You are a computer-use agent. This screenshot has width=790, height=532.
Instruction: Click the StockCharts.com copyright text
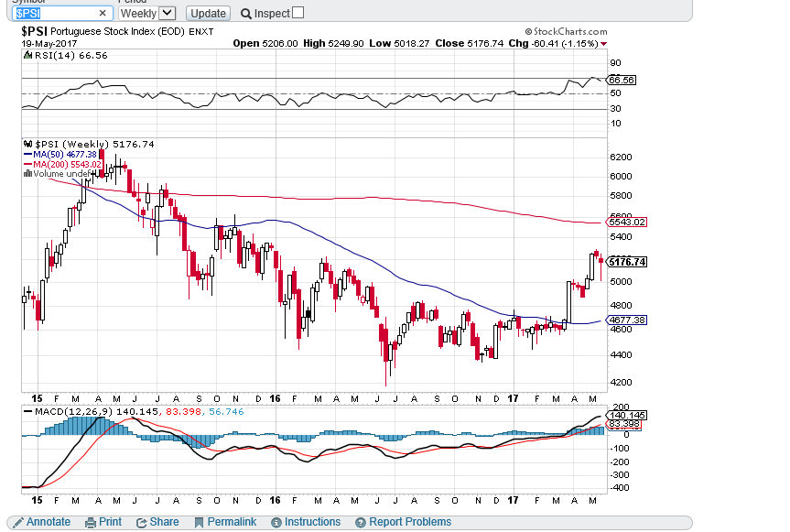(x=566, y=32)
